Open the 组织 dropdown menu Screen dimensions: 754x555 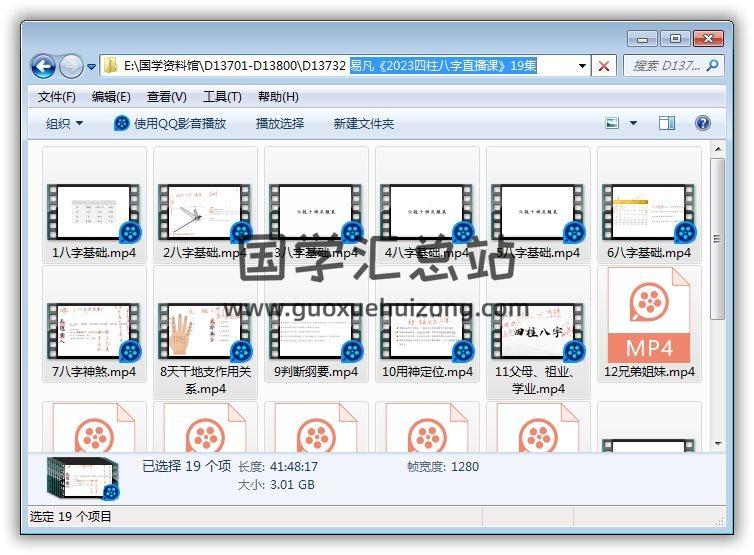point(64,123)
